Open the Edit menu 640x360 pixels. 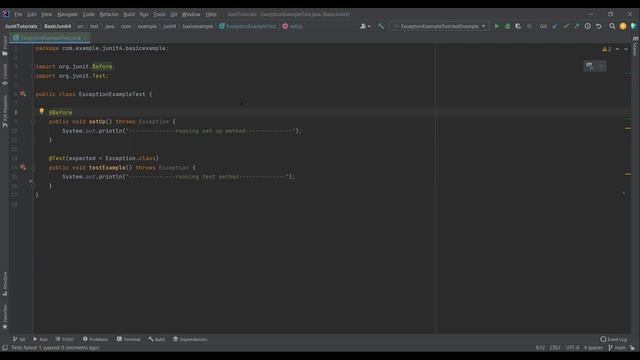[x=31, y=14]
